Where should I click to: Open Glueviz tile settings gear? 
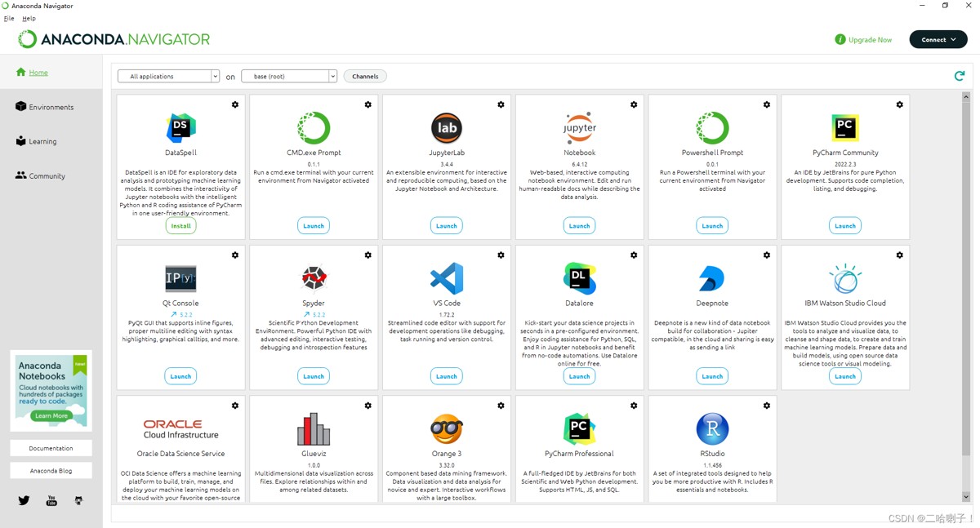pyautogui.click(x=368, y=406)
